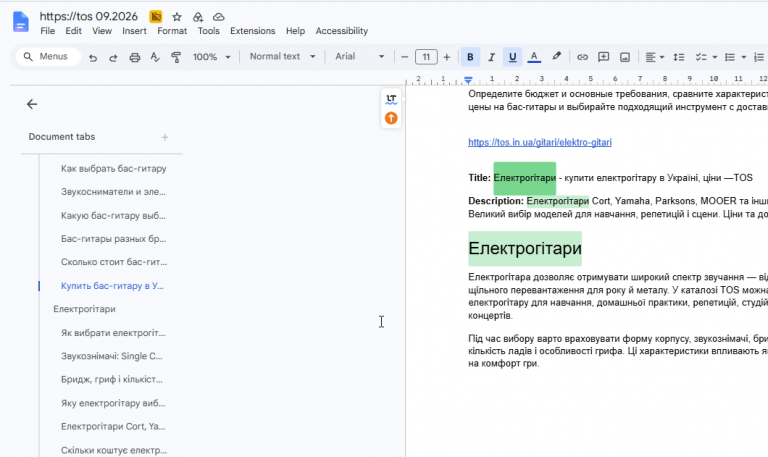Jump to 'Яку електрогітару виб...' heading
The width and height of the screenshot is (768, 457).
tap(113, 403)
